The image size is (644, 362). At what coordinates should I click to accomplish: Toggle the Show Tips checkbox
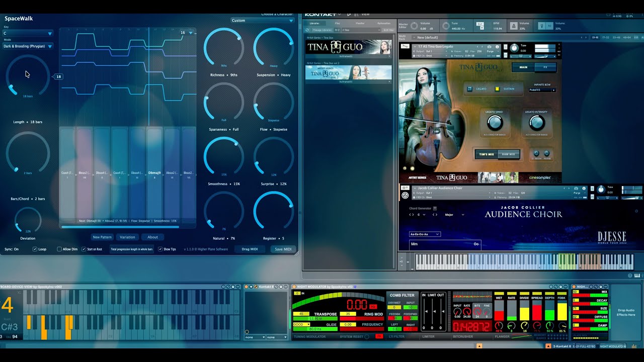pyautogui.click(x=160, y=249)
